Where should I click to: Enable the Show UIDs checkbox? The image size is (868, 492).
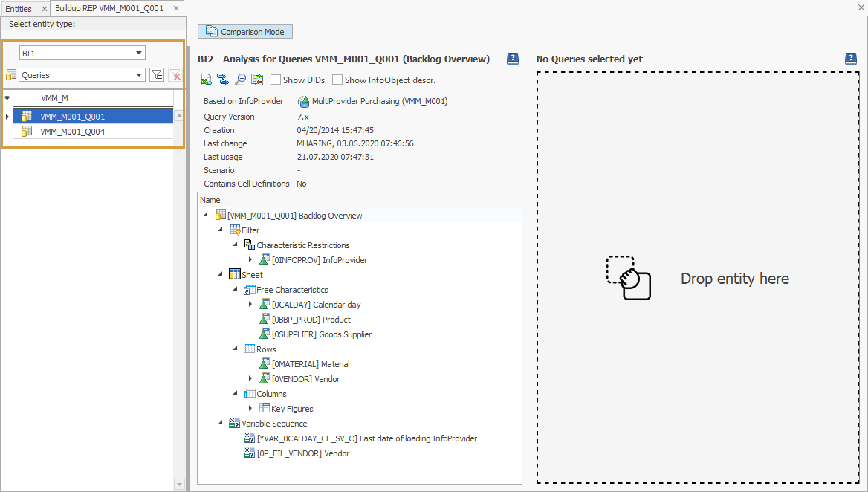click(274, 80)
